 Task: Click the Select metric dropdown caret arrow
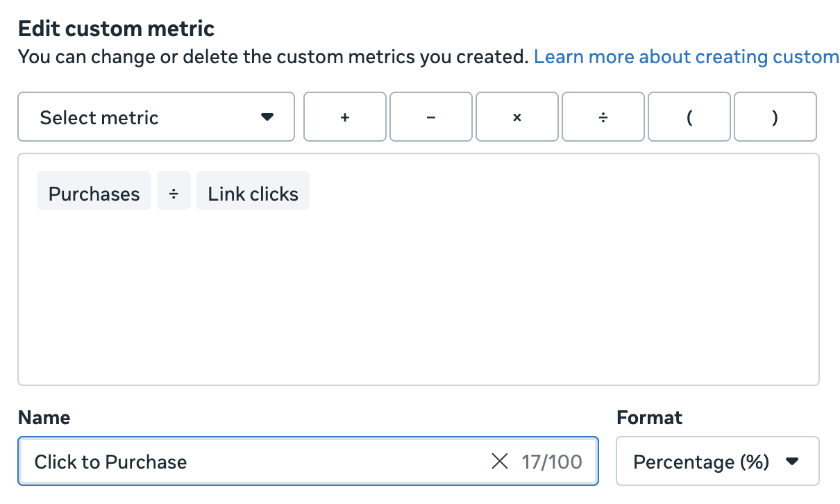pos(267,117)
